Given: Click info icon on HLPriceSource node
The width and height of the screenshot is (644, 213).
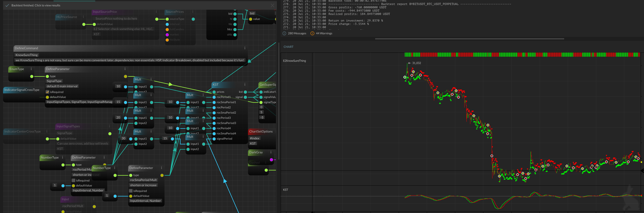Looking at the screenshot, I should tap(83, 17).
